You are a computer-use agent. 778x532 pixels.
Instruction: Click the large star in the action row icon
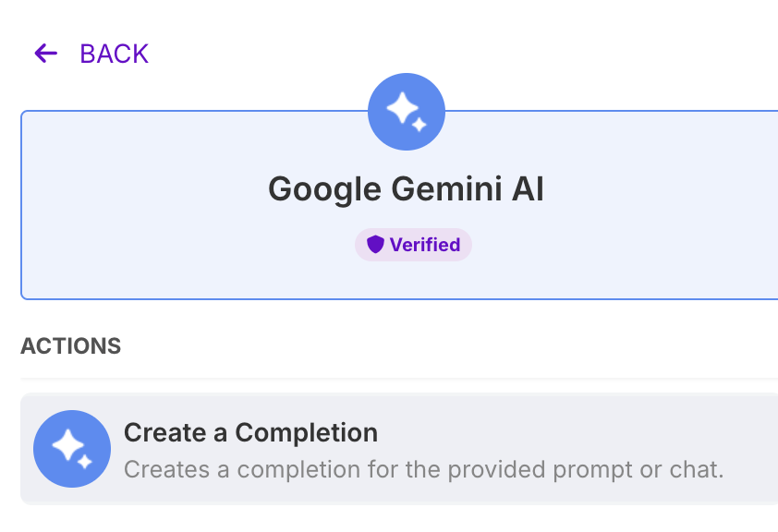pos(68,445)
